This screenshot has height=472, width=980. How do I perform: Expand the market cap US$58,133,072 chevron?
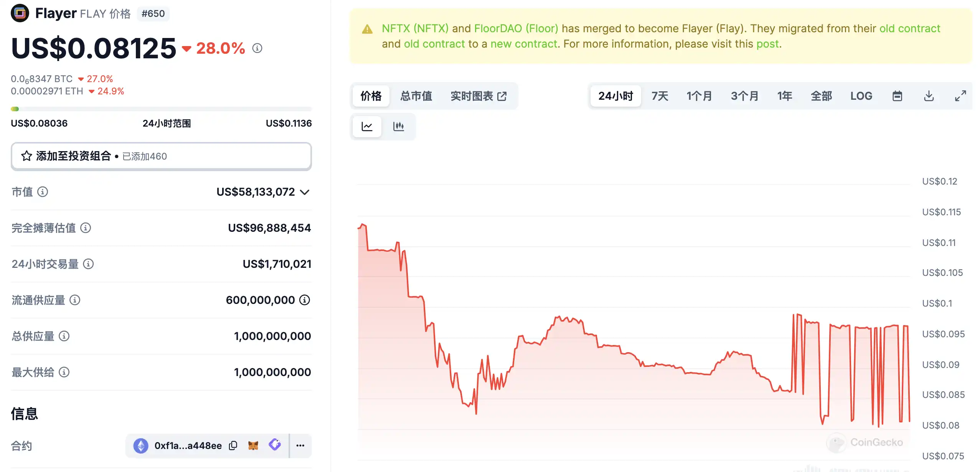(x=305, y=192)
